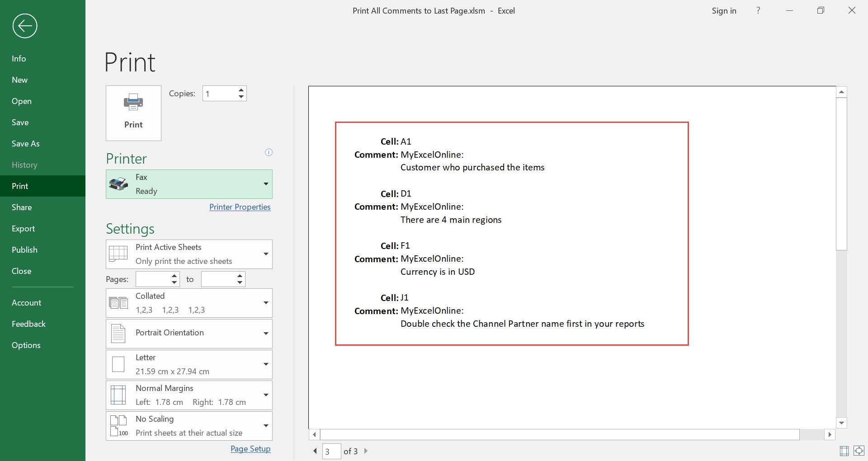Click Save in sidebar

coord(42,122)
